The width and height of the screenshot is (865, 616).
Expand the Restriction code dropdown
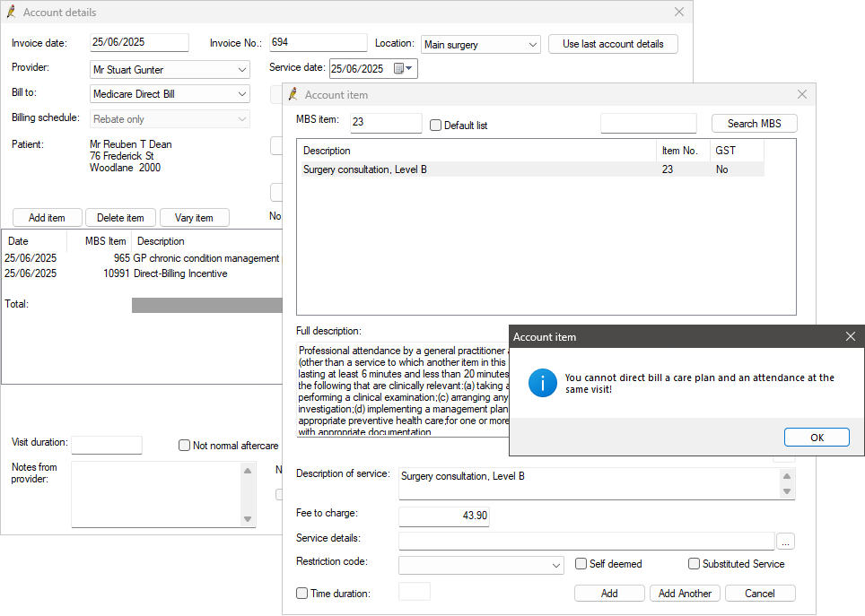555,565
